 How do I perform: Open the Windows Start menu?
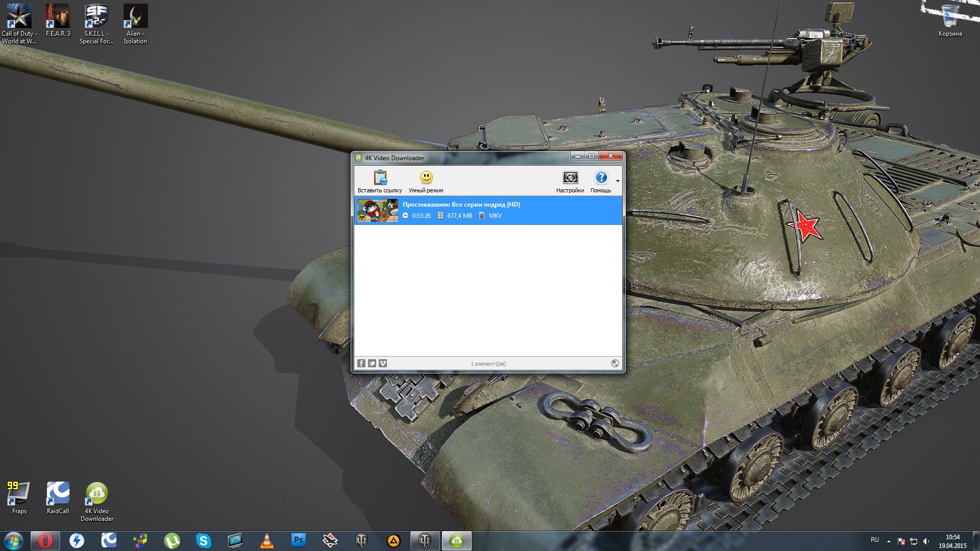[13, 541]
